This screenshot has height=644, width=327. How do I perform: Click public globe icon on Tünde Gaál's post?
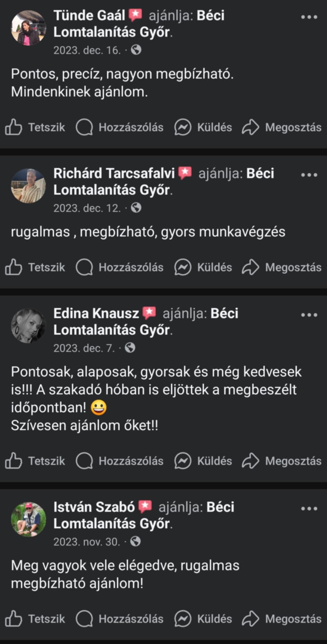[136, 50]
